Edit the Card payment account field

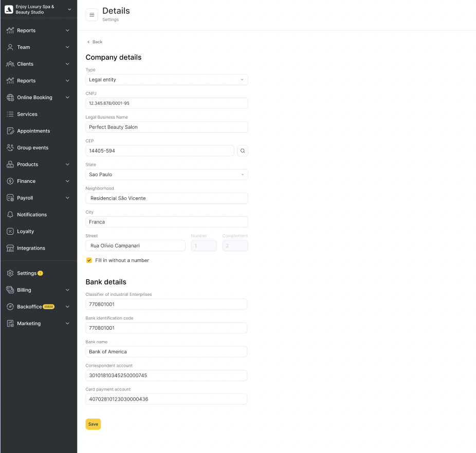pyautogui.click(x=166, y=399)
